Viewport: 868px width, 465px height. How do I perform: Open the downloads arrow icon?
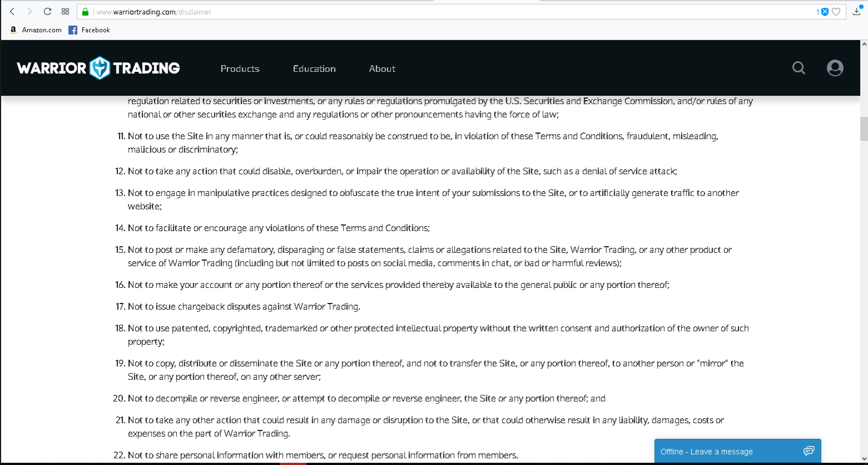click(x=857, y=11)
